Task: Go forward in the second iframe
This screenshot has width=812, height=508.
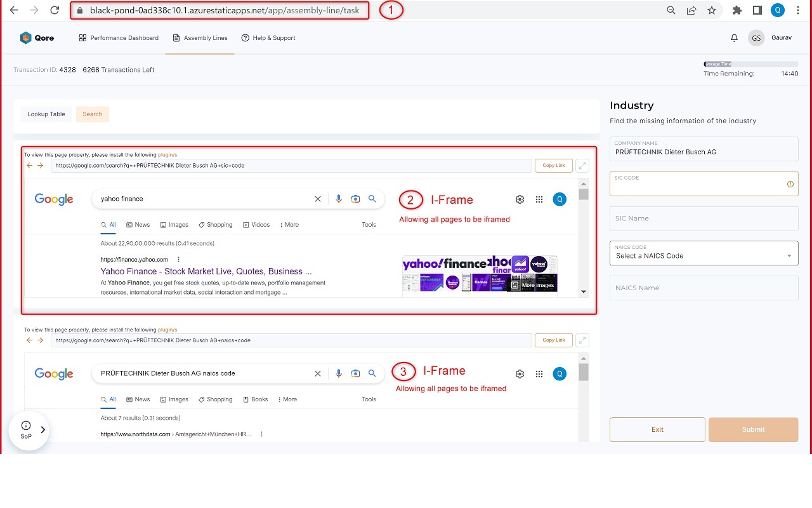Action: (41, 340)
